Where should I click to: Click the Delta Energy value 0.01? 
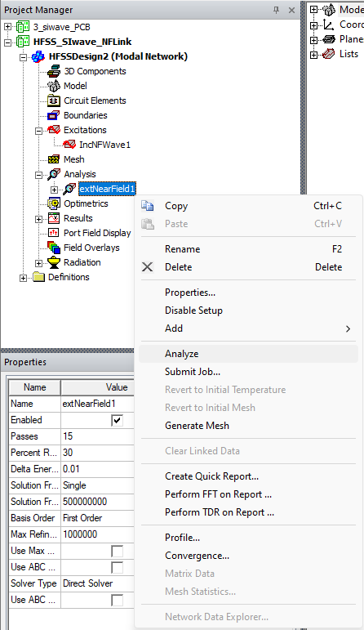(97, 469)
